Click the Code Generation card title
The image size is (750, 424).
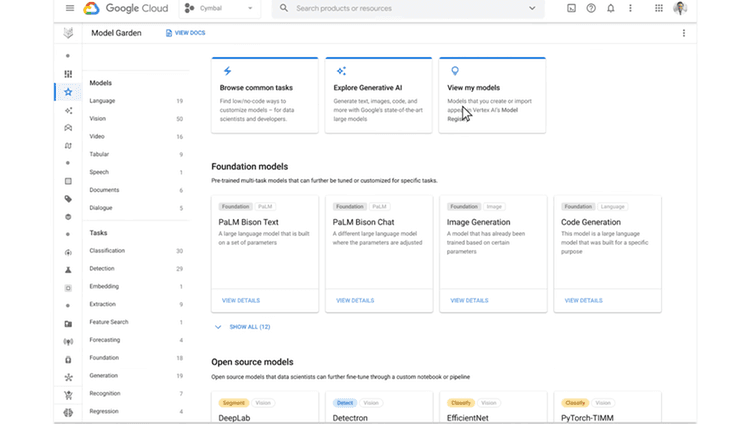(x=591, y=222)
